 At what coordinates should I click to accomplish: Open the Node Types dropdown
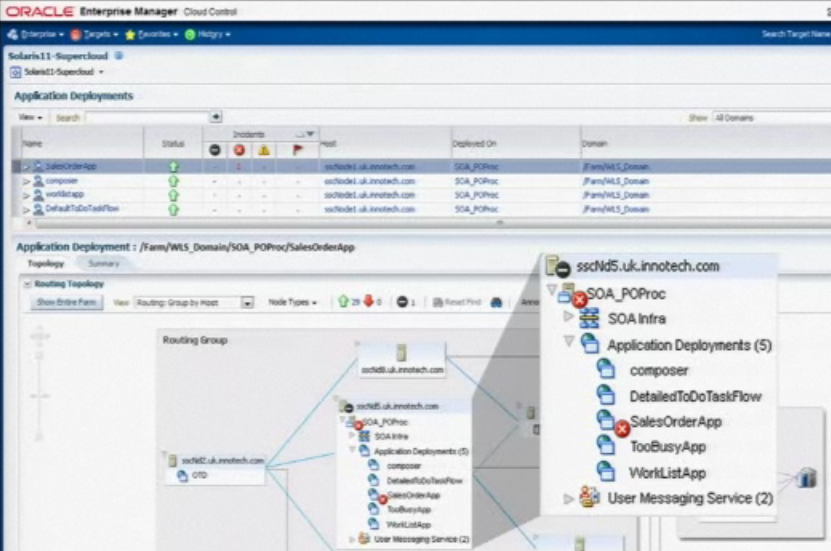click(292, 302)
